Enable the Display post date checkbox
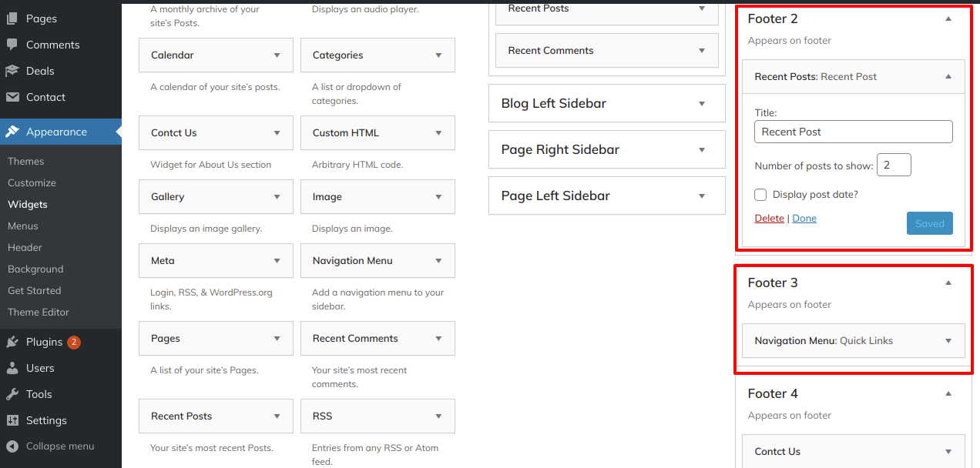Screen dimensions: 980x468 click(x=761, y=195)
